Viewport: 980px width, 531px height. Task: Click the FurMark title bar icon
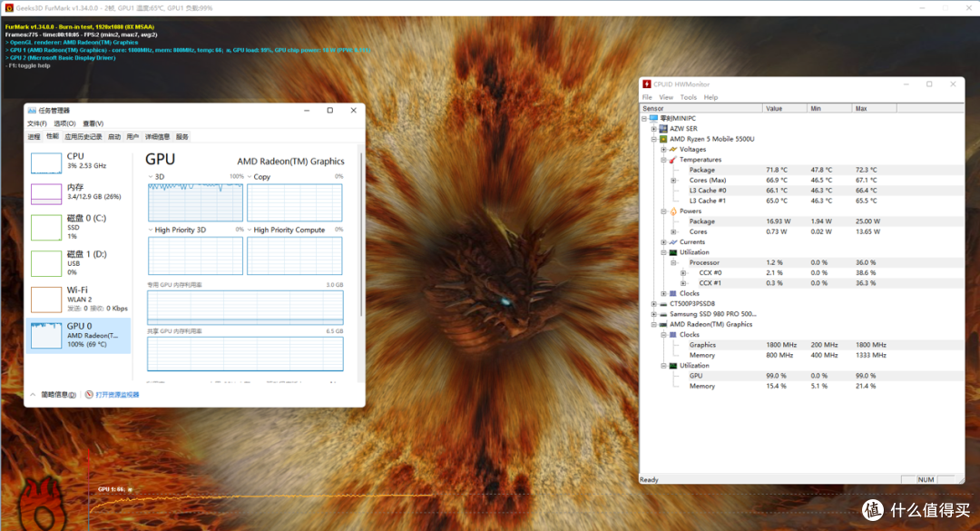(x=9, y=8)
